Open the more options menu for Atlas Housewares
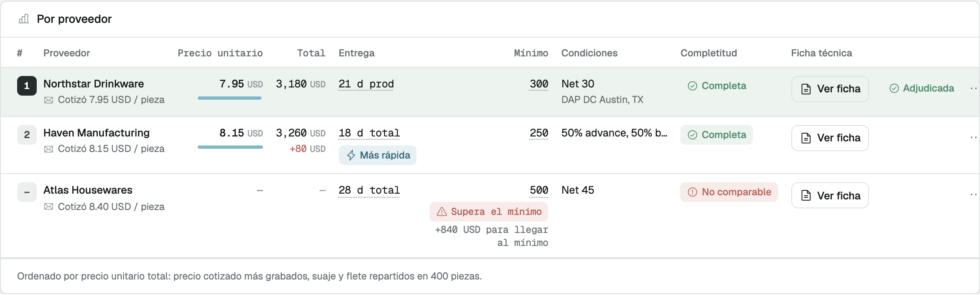This screenshot has width=980, height=295. (x=973, y=194)
